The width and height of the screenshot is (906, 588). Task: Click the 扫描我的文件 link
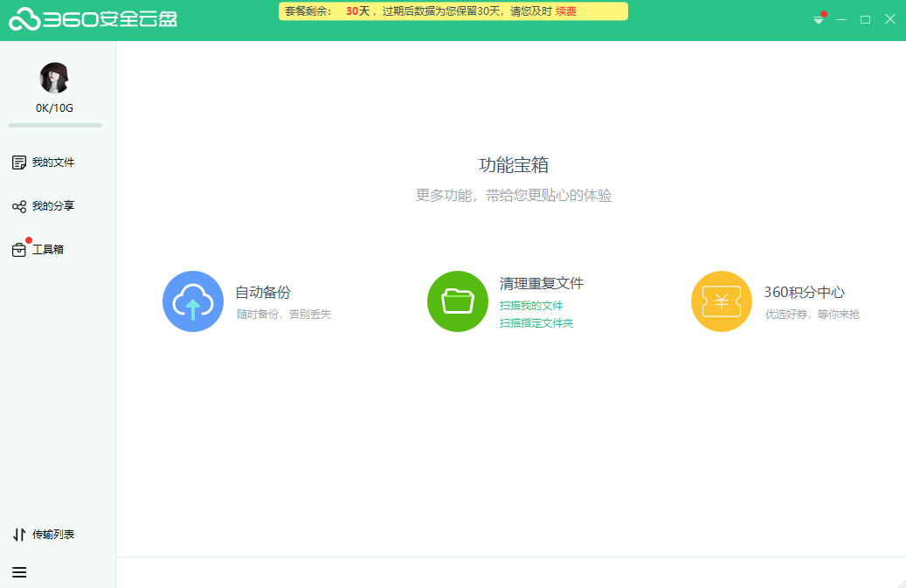click(531, 306)
